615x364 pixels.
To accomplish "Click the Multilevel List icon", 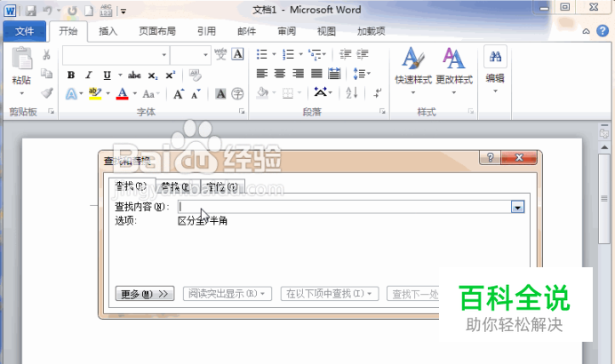I will (x=315, y=54).
